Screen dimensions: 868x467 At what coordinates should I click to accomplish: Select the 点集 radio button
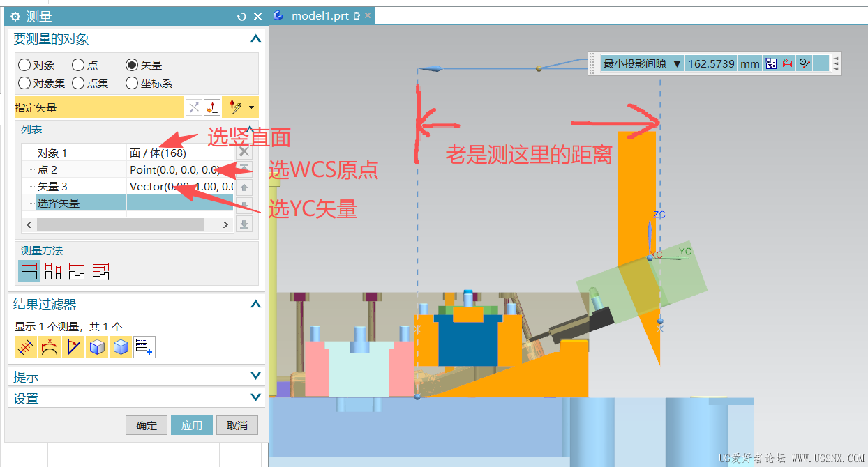[x=78, y=84]
